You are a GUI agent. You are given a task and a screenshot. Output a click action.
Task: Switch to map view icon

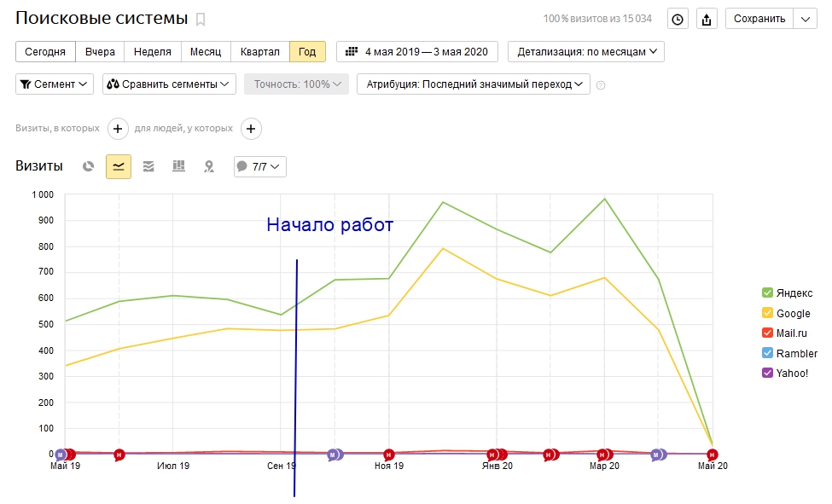[209, 166]
